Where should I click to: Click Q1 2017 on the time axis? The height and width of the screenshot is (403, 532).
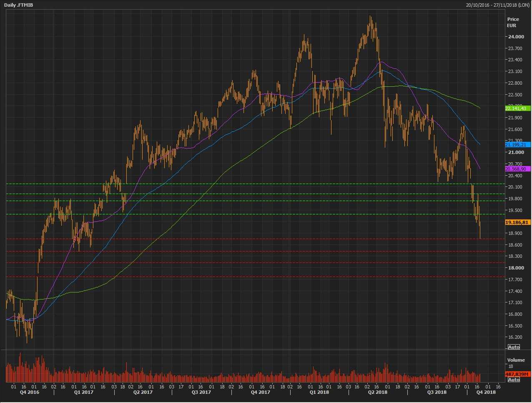click(84, 392)
